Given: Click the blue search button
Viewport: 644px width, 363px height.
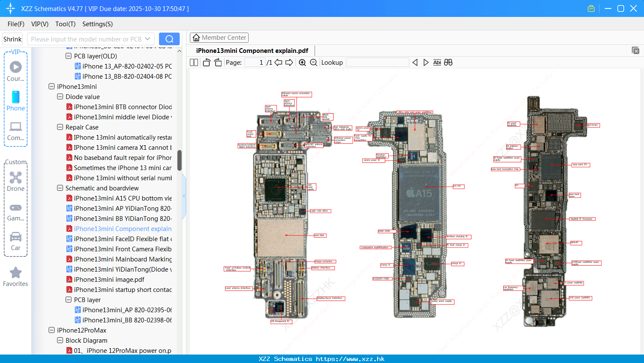Looking at the screenshot, I should pos(169,39).
